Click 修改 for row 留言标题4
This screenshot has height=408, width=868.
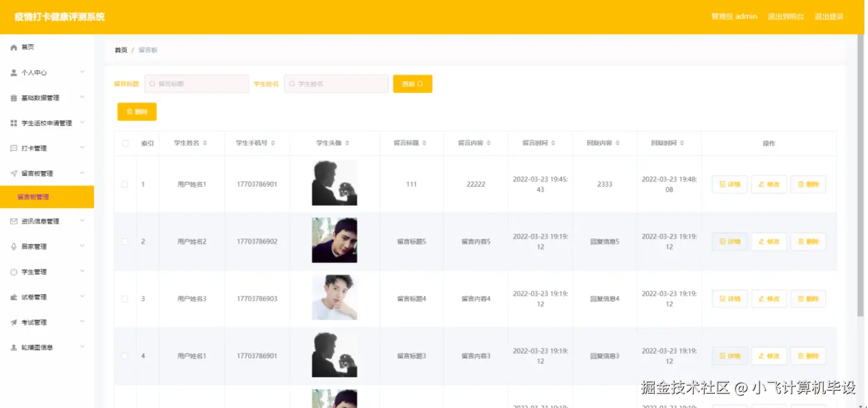click(769, 299)
